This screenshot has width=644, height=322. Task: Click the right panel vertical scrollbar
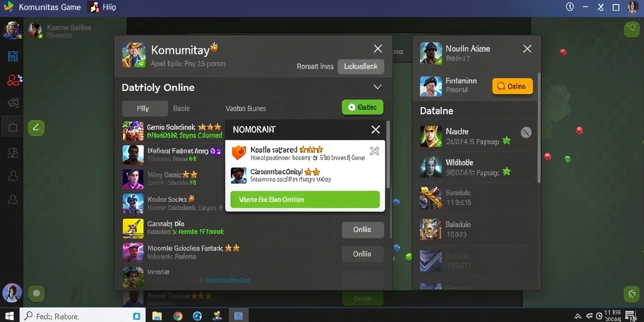539,128
